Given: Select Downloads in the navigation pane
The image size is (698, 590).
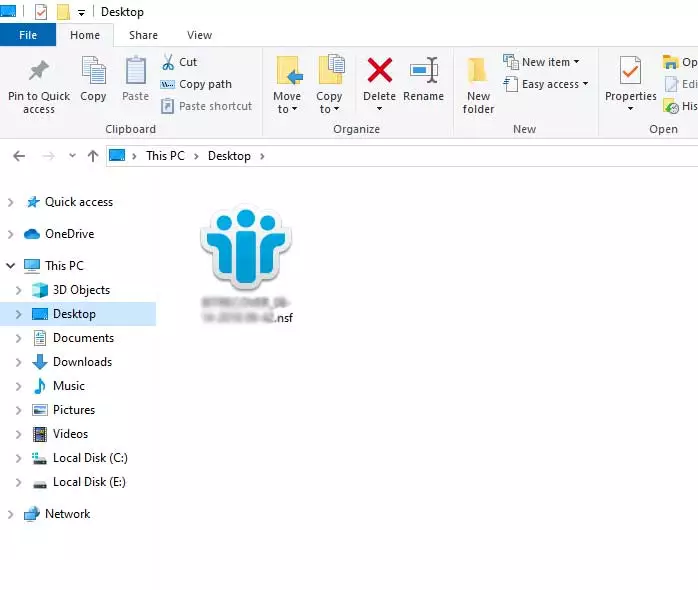Looking at the screenshot, I should coord(82,362).
